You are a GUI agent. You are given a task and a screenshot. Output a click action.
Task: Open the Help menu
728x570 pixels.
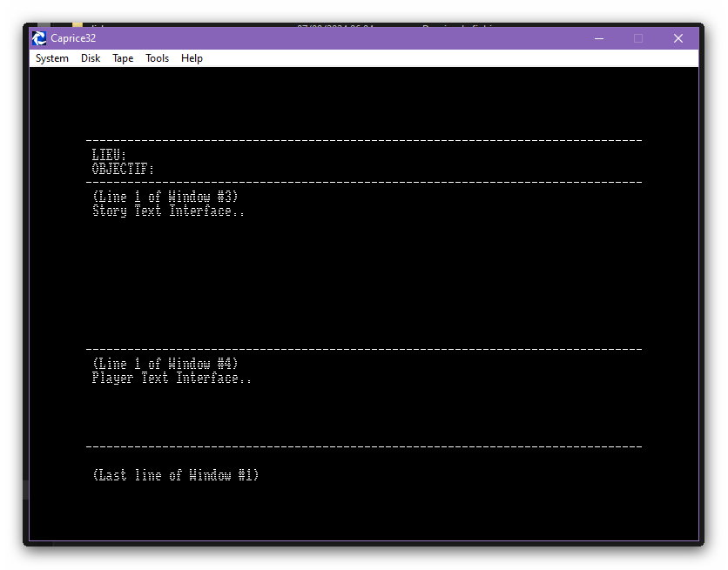pyautogui.click(x=192, y=58)
